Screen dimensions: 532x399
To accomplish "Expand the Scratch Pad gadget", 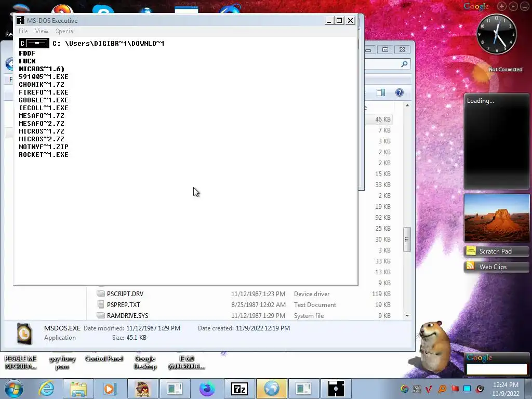I will tap(496, 251).
